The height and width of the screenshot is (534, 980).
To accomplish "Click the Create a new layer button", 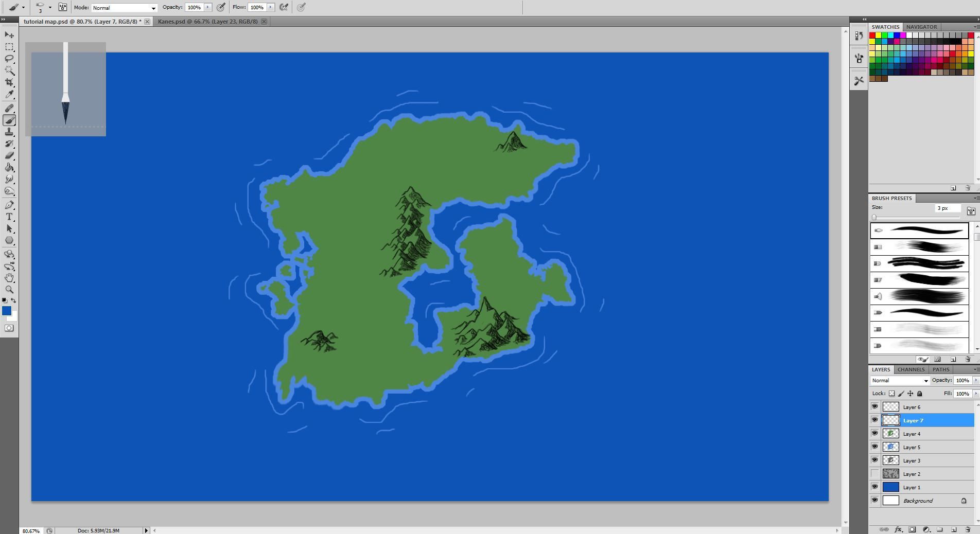I will click(954, 529).
